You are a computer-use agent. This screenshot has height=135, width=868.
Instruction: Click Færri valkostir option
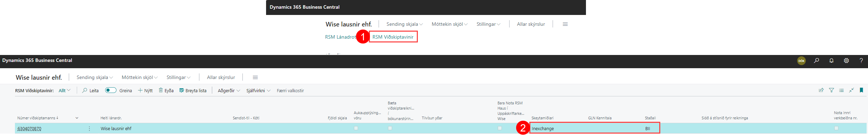click(290, 90)
